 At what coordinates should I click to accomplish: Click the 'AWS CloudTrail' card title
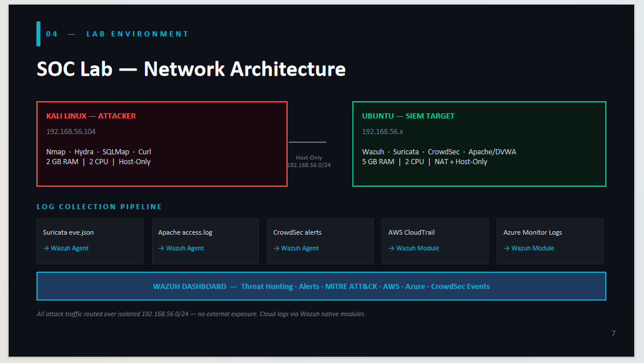(x=412, y=232)
